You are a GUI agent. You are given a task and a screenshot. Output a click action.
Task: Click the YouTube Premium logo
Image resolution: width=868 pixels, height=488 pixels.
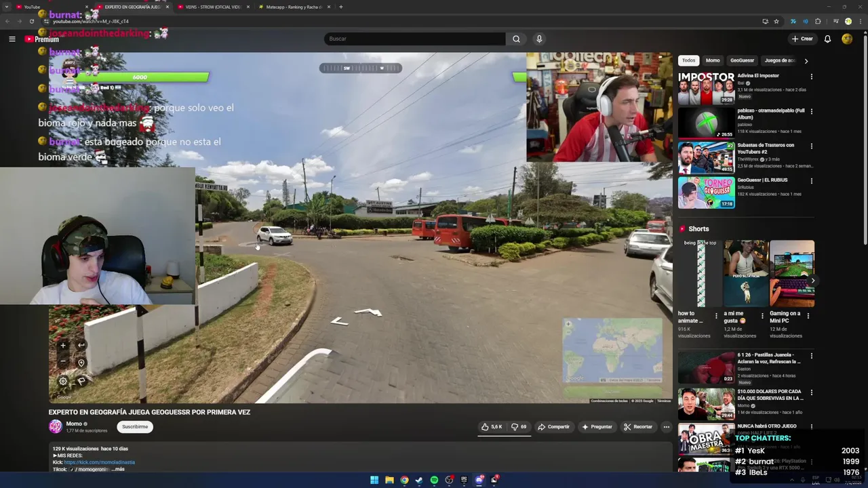(42, 39)
